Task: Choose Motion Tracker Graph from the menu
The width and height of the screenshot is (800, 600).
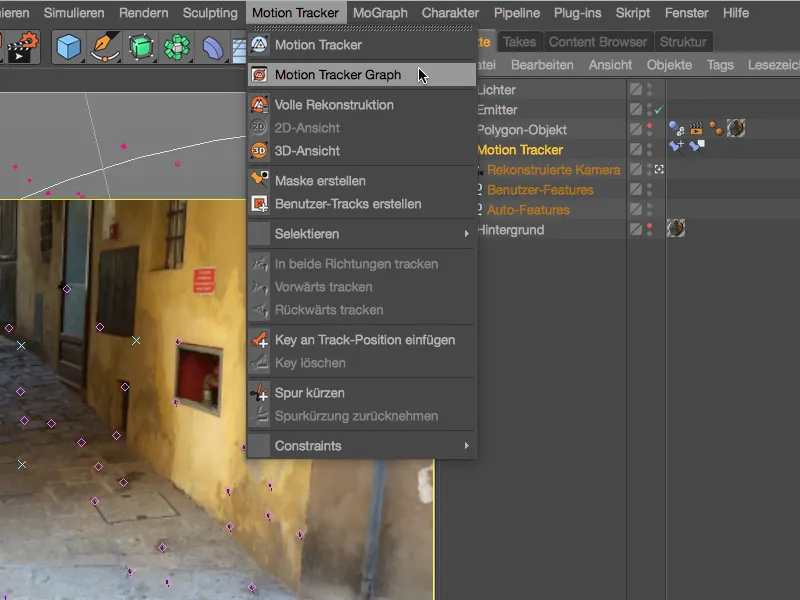Action: click(340, 74)
